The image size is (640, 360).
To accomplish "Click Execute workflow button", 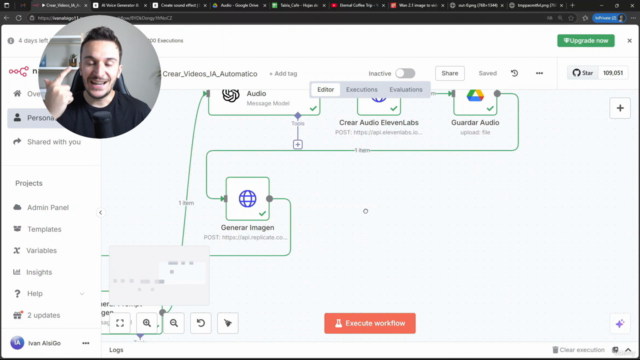I will coord(370,323).
